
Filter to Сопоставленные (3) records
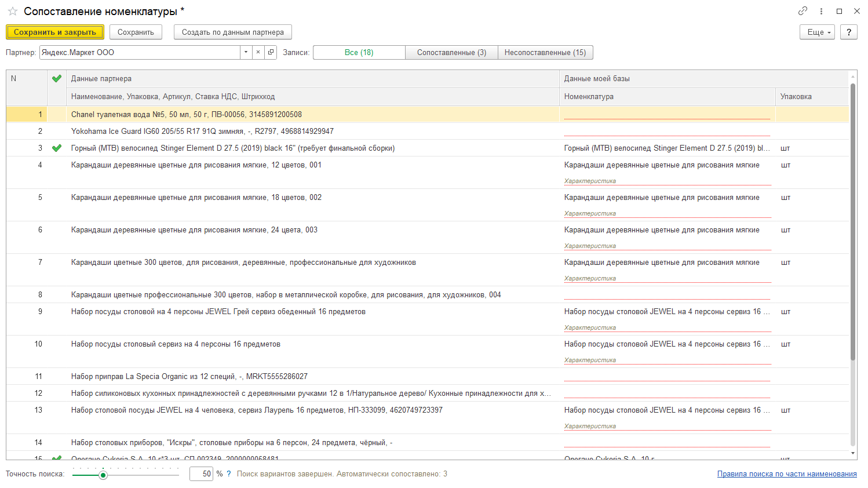pyautogui.click(x=451, y=52)
